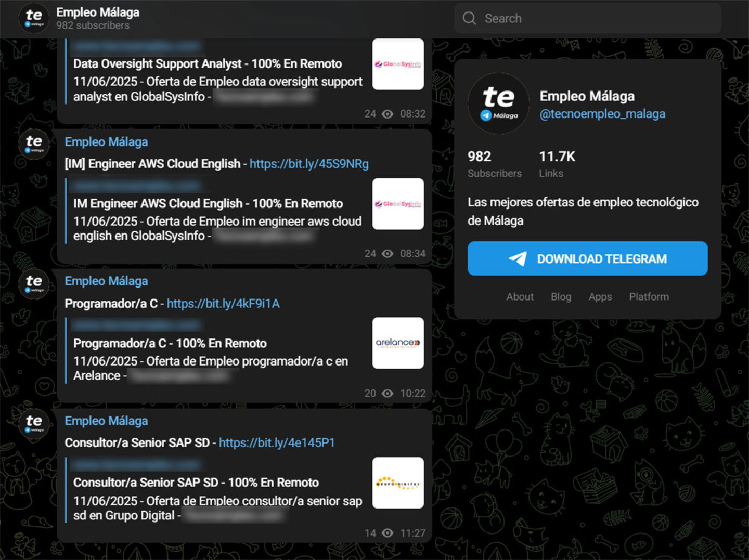Open the Arelance logo thumbnail

[x=398, y=343]
